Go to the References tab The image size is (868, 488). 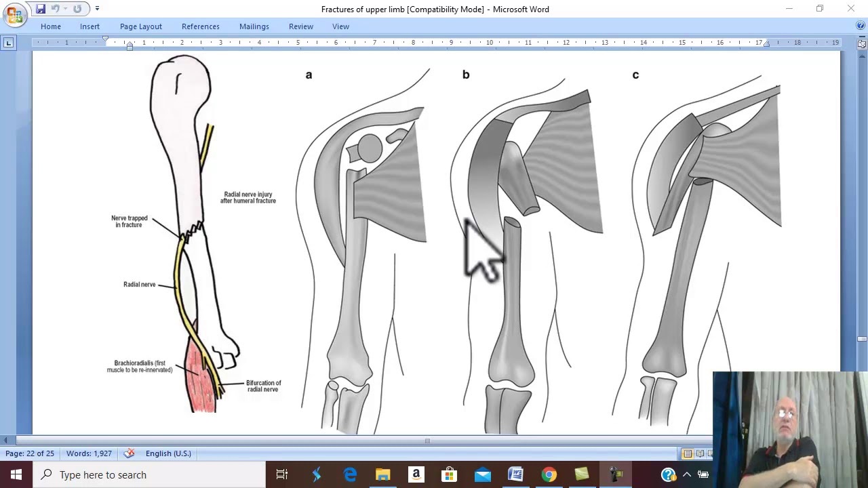201,26
